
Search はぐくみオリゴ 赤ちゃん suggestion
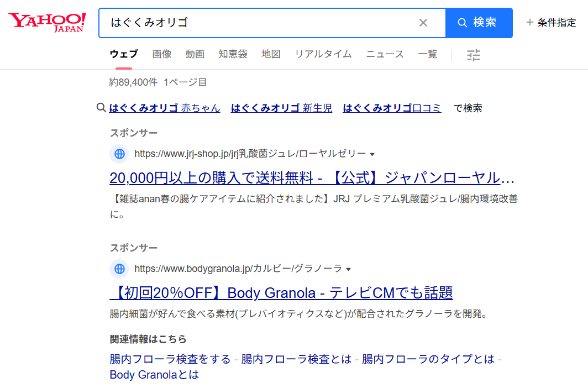[165, 108]
